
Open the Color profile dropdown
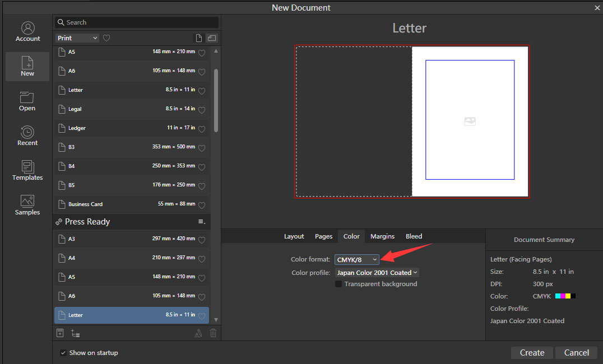click(377, 273)
